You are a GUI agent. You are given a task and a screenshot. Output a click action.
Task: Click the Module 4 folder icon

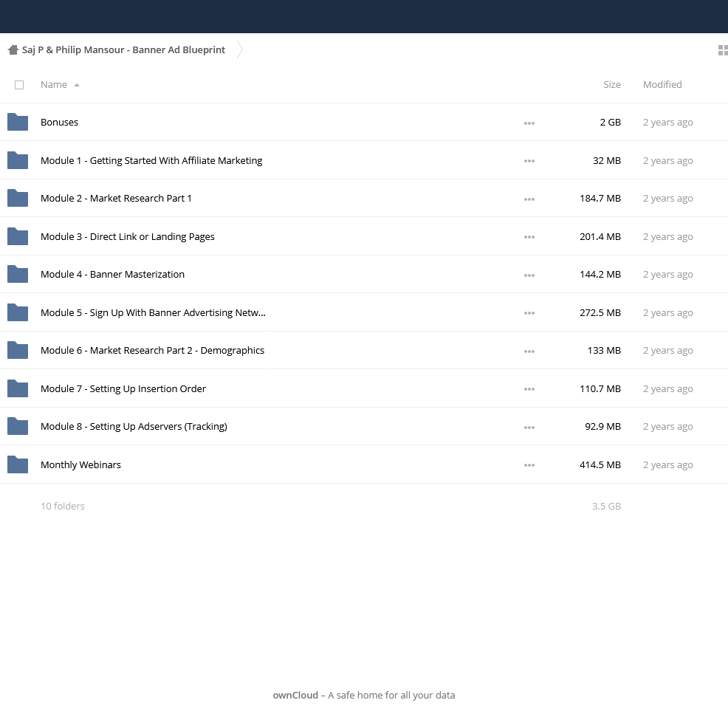pos(18,275)
